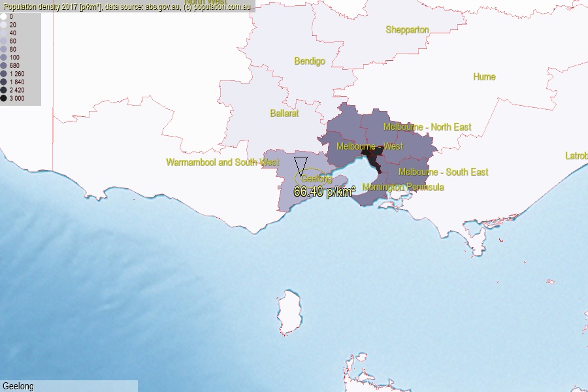Click the triangle marker over Geelong
Screen dimensions: 588x392
point(301,166)
